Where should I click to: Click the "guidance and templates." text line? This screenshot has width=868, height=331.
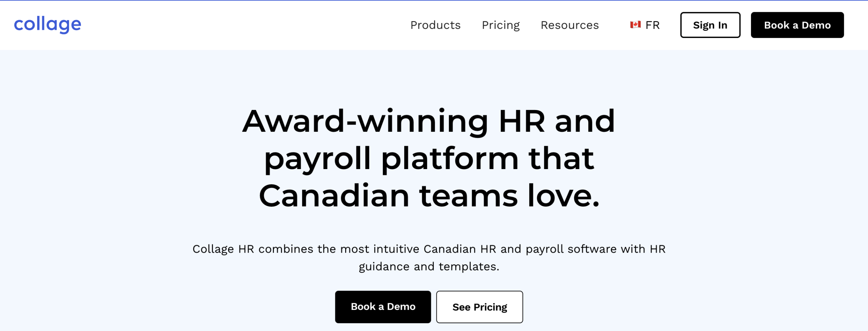pos(429,267)
